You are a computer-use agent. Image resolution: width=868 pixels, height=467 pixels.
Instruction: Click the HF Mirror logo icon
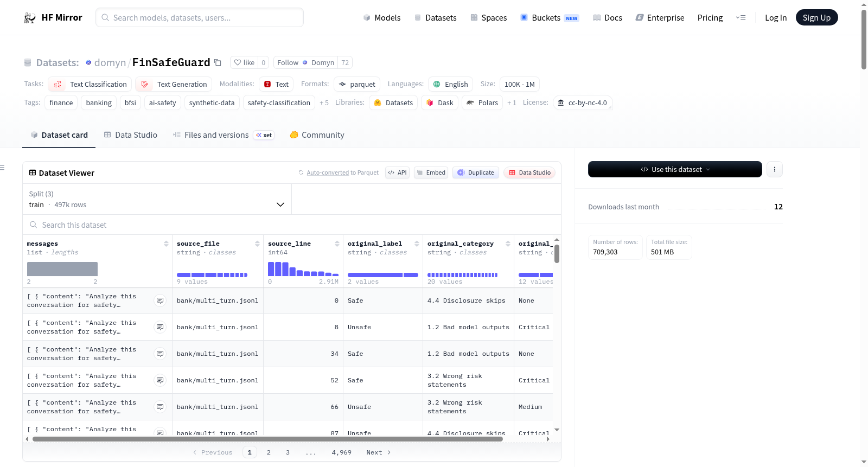30,17
